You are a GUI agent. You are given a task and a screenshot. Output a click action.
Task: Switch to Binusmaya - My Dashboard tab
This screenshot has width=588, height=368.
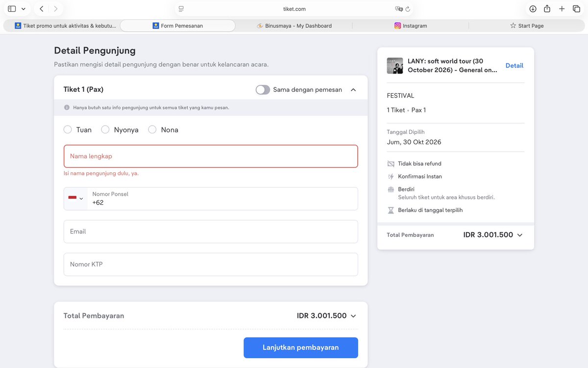click(294, 26)
